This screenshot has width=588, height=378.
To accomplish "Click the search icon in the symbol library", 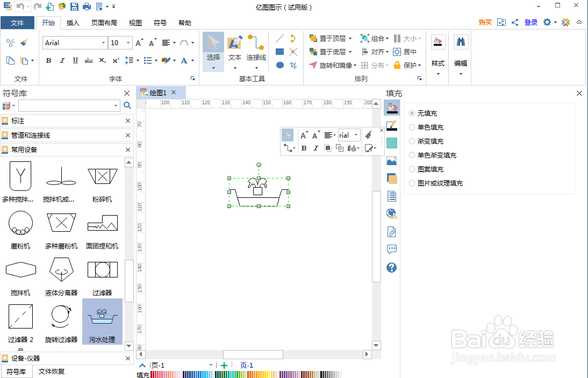I will pyautogui.click(x=127, y=105).
